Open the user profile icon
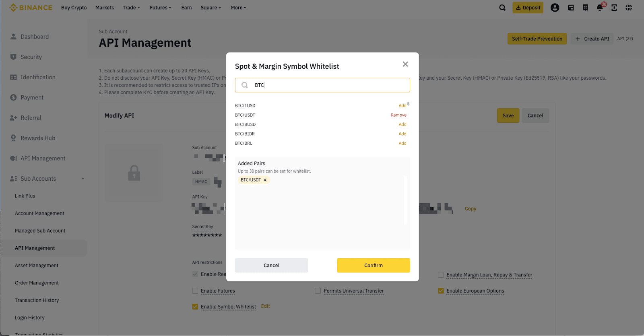 coord(555,8)
